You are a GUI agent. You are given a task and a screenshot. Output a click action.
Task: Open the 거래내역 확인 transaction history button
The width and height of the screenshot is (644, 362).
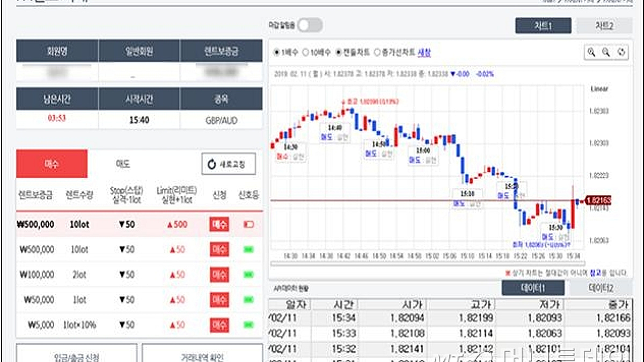click(202, 356)
